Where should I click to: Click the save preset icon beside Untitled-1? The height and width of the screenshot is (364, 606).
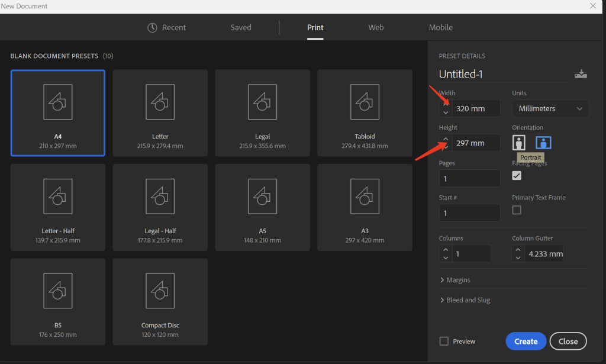[x=581, y=74]
